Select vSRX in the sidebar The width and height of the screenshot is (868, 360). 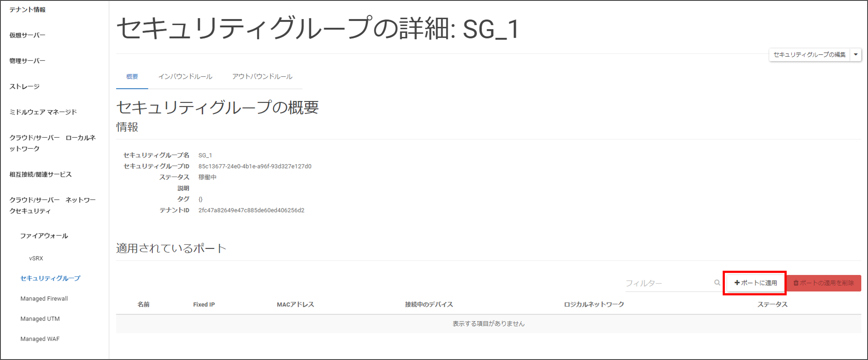click(36, 258)
